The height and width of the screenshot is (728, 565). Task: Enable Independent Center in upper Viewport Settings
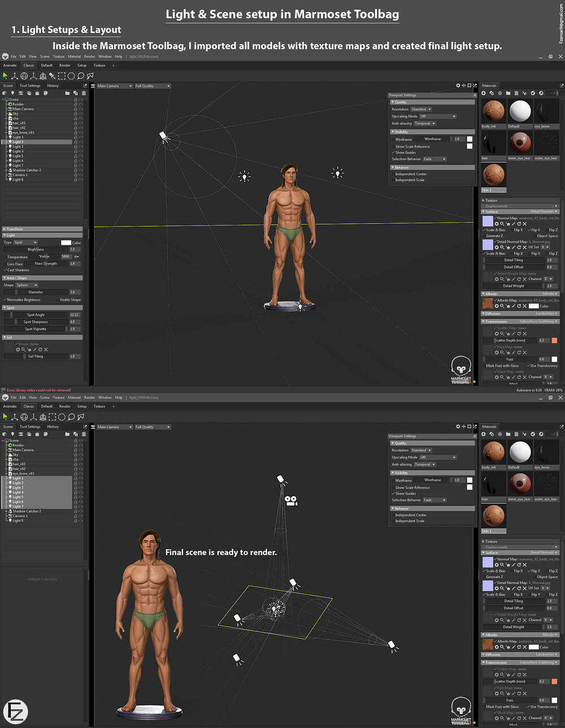point(410,174)
